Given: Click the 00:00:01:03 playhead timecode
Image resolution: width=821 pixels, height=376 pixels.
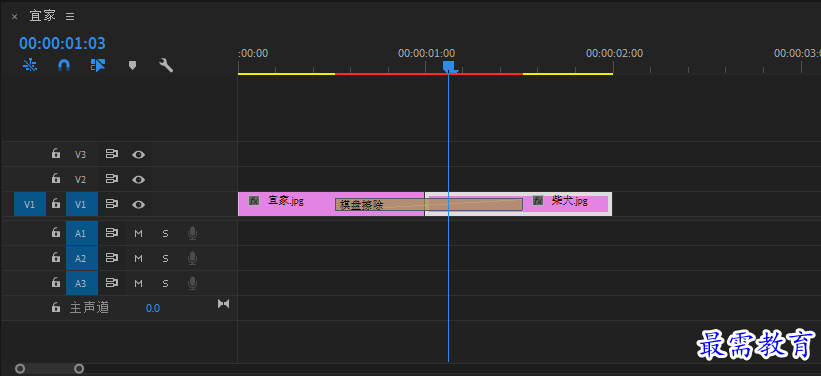Looking at the screenshot, I should click(x=62, y=43).
